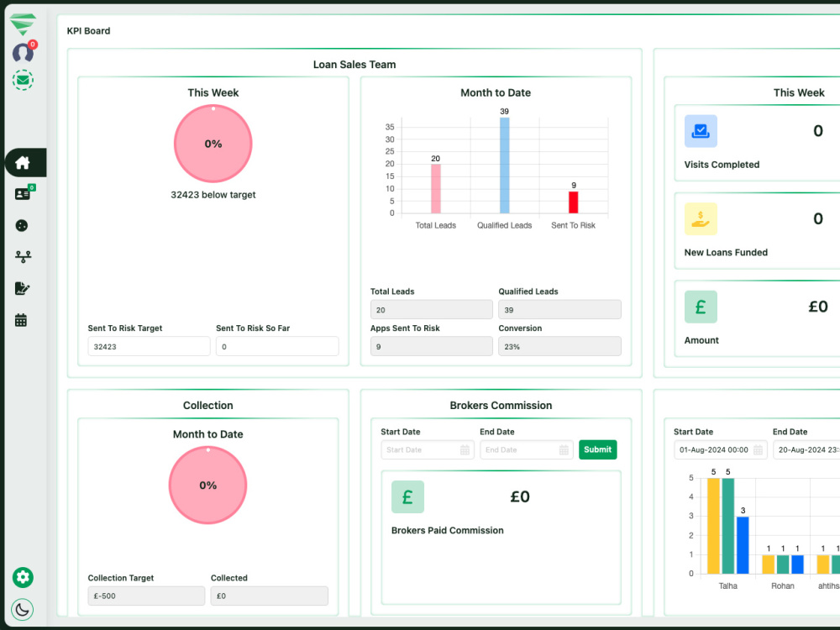Open the contact card sidebar icon
Screen dimensions: 840x630
coord(23,194)
